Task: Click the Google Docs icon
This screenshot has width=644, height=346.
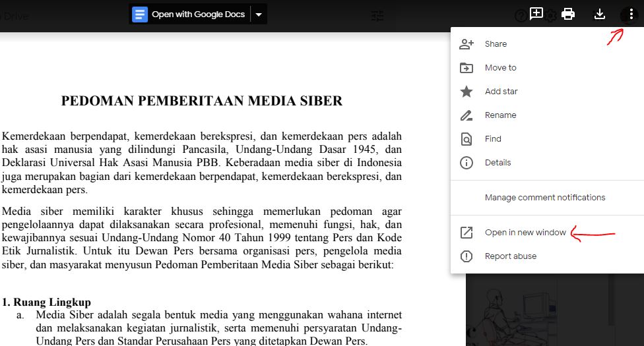Action: (x=140, y=14)
